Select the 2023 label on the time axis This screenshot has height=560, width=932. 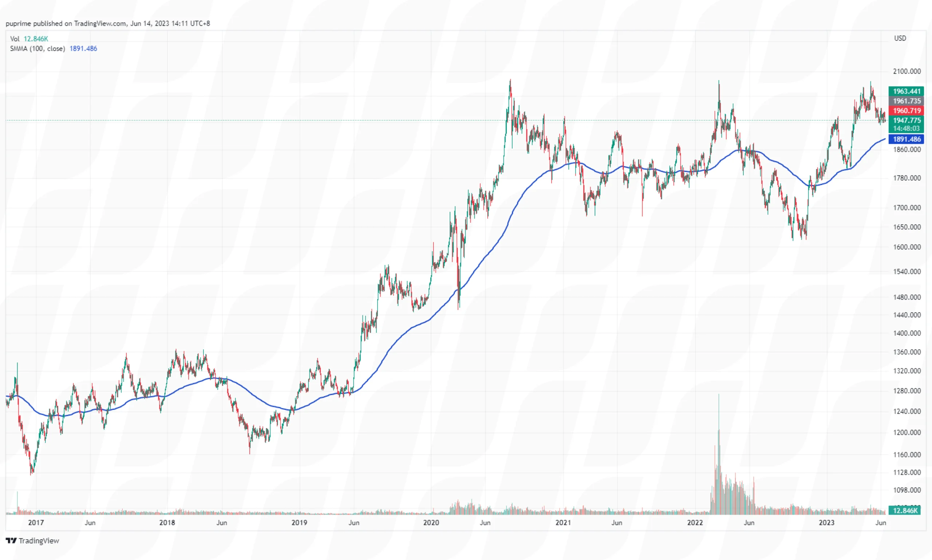[x=827, y=523]
